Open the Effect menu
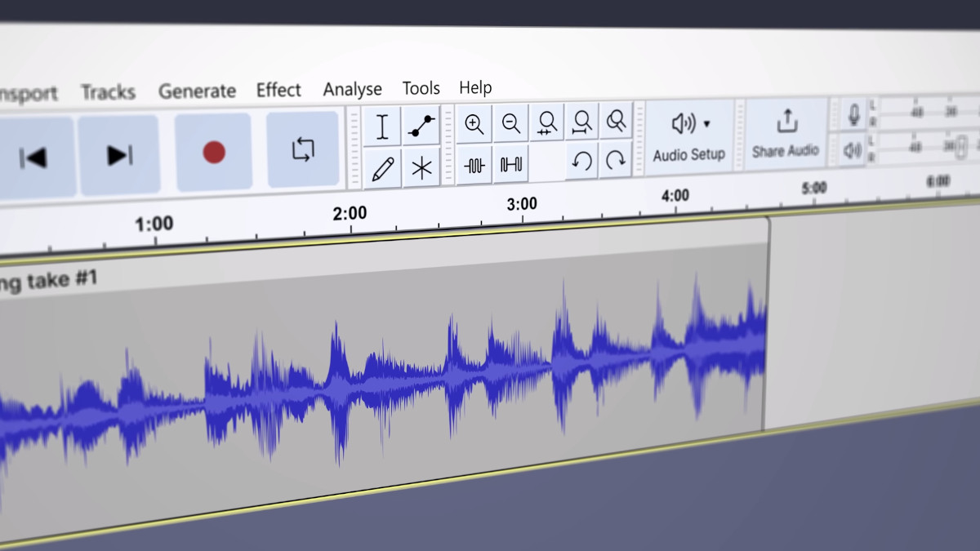The height and width of the screenshot is (551, 980). (278, 90)
